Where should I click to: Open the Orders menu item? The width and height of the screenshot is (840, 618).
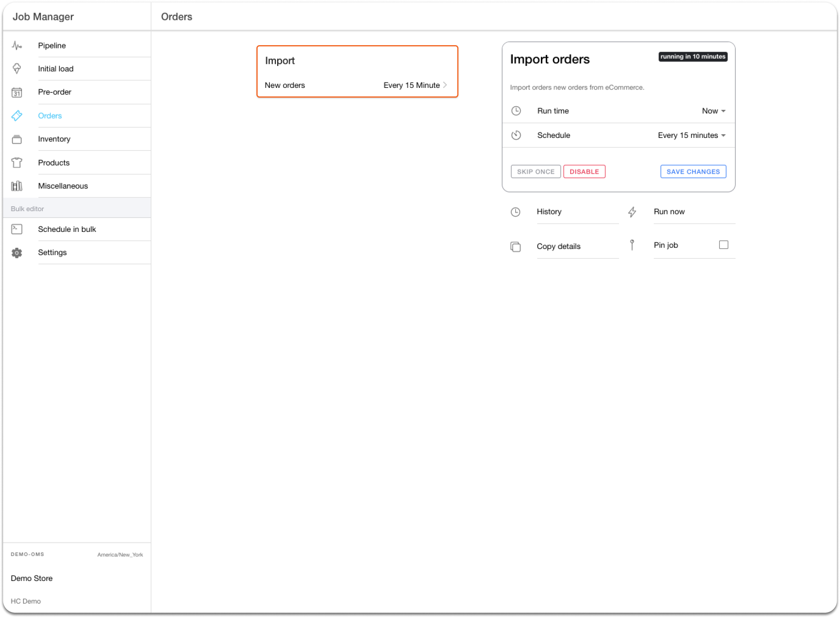click(50, 116)
